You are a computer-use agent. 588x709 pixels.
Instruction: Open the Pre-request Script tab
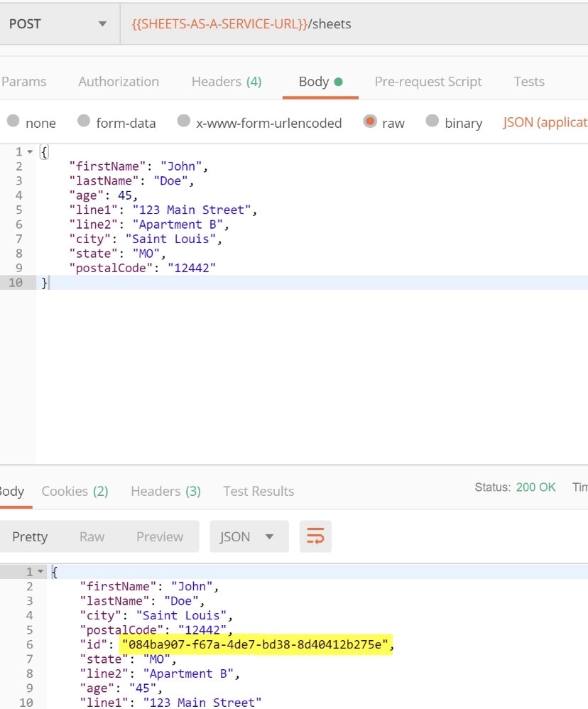click(428, 81)
